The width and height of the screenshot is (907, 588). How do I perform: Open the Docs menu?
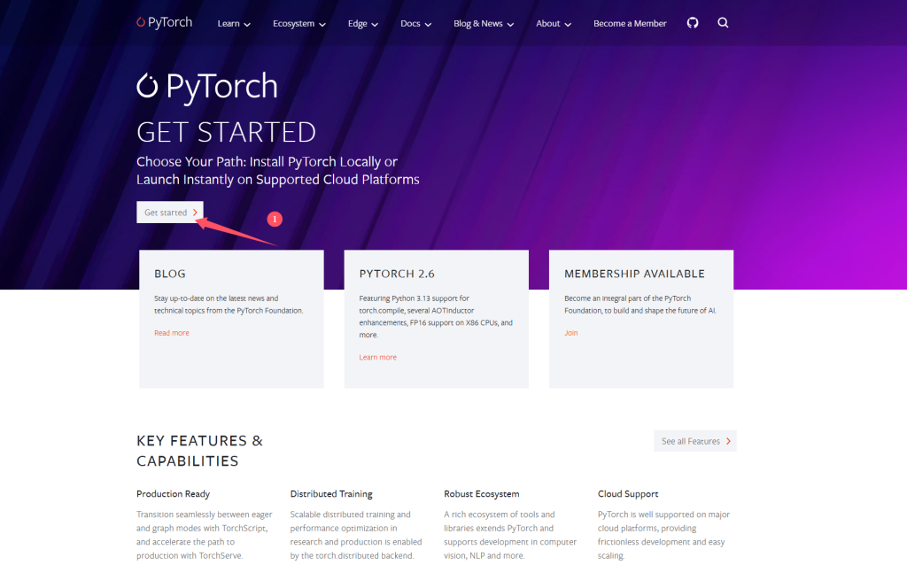pyautogui.click(x=416, y=24)
